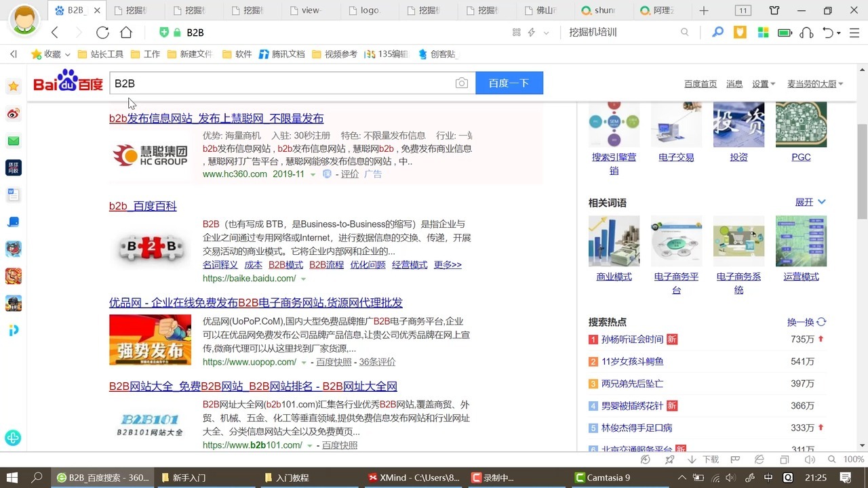Focus the Baidu search input field
The height and width of the screenshot is (488, 868).
[x=281, y=83]
